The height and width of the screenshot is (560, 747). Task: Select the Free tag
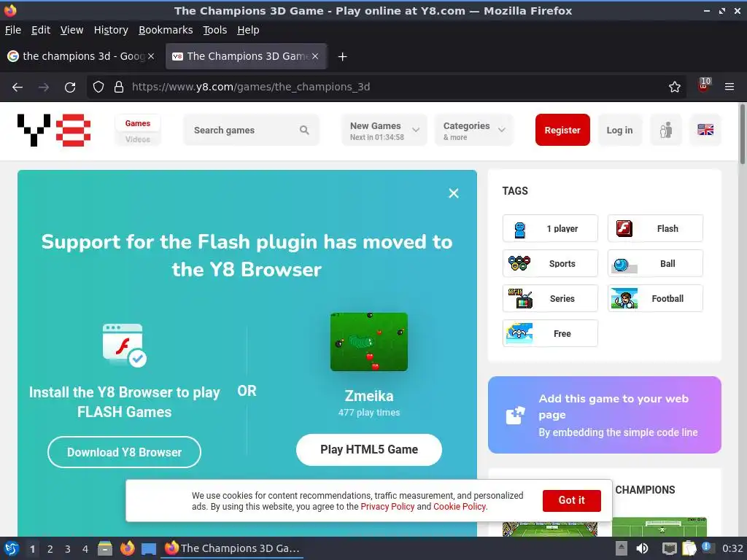[550, 333]
